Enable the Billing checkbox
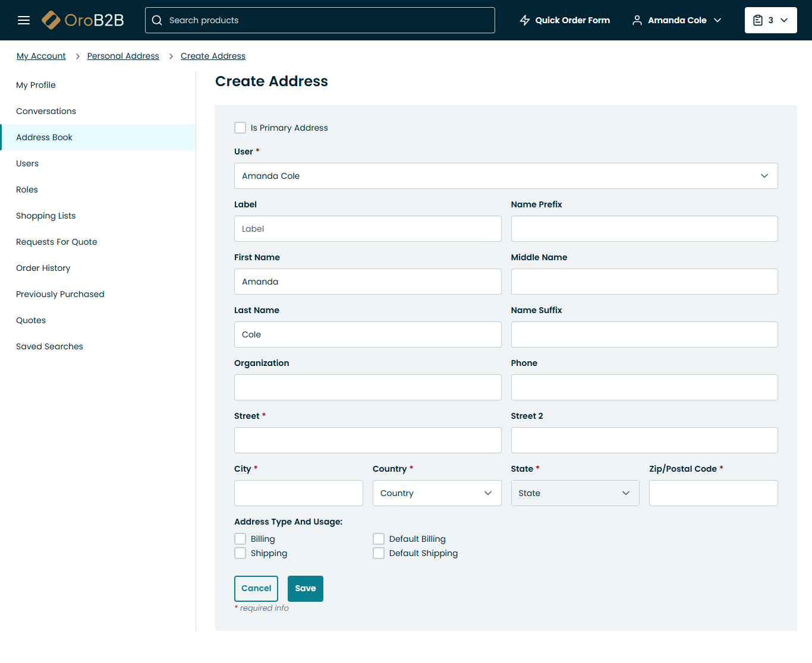This screenshot has height=663, width=812. click(240, 539)
